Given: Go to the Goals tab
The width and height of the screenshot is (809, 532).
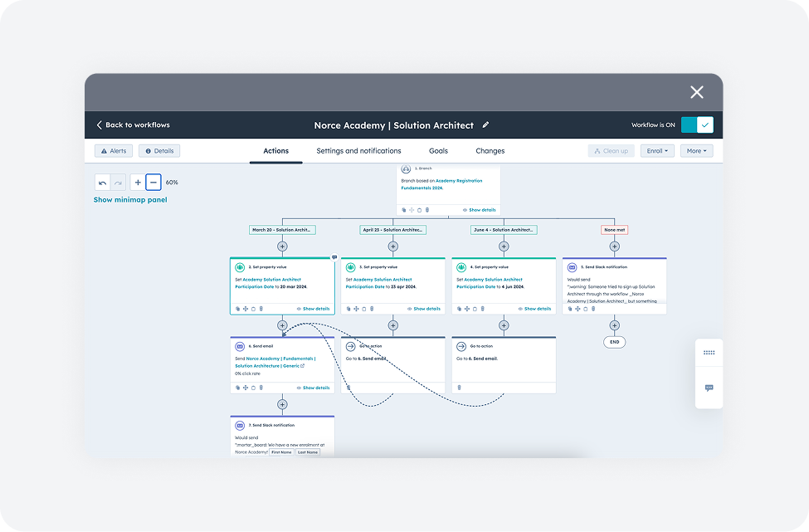Looking at the screenshot, I should click(x=439, y=151).
